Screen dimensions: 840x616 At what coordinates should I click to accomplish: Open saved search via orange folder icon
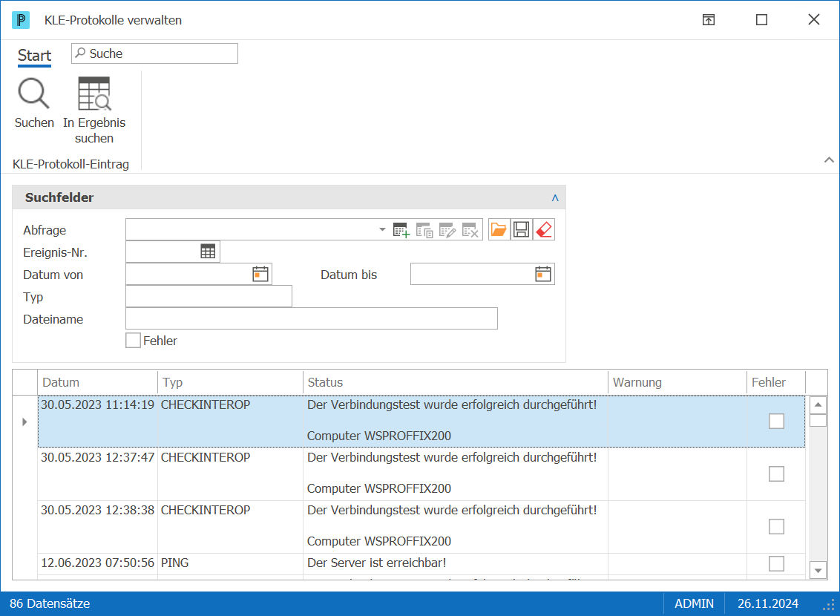[x=499, y=230]
